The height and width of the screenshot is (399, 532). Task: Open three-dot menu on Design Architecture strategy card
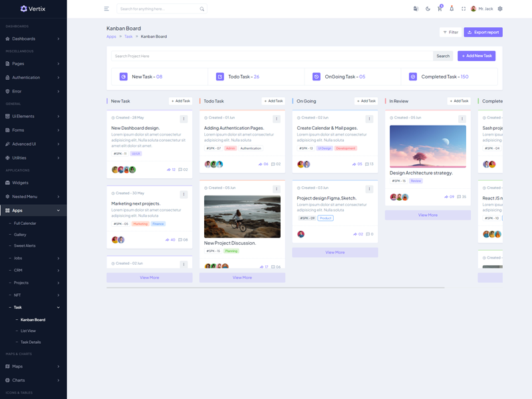[x=462, y=119]
